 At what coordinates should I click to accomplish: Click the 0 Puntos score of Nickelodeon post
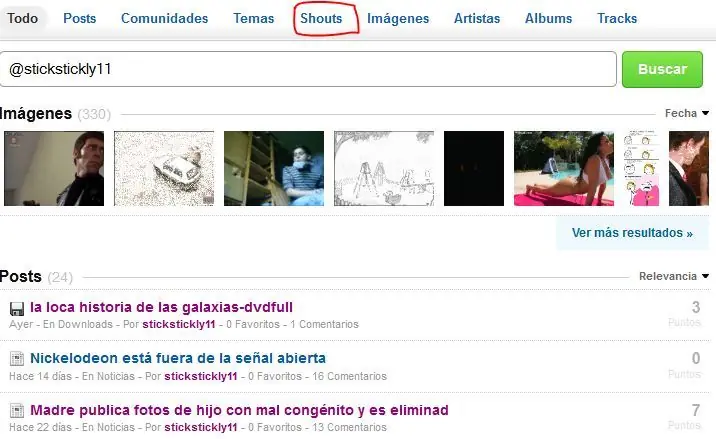(x=685, y=365)
